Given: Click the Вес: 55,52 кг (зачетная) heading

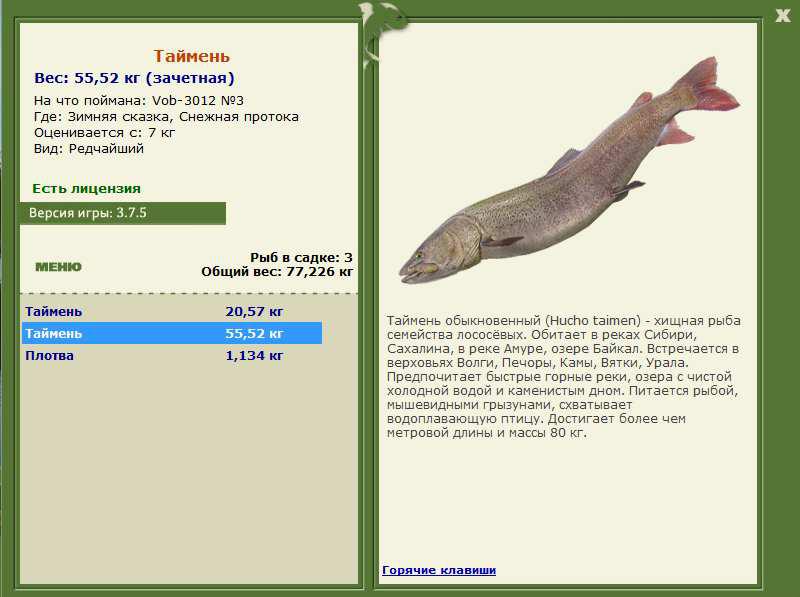Looking at the screenshot, I should pos(134,78).
